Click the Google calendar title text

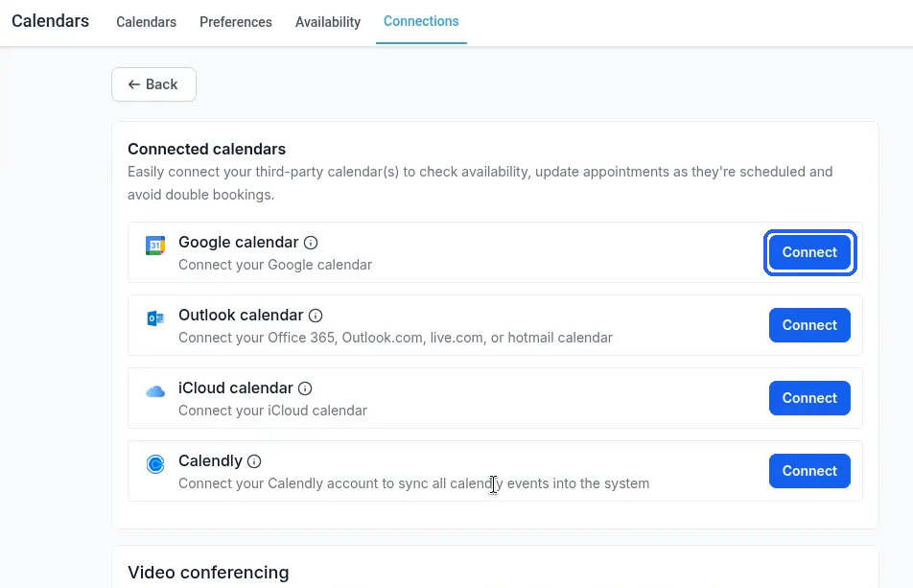[238, 242]
